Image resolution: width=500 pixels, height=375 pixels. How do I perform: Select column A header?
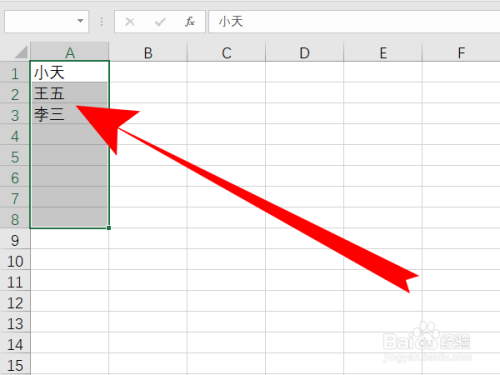[70, 52]
